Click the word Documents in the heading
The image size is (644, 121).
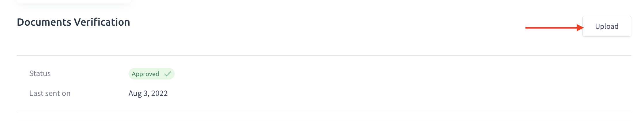pyautogui.click(x=44, y=22)
